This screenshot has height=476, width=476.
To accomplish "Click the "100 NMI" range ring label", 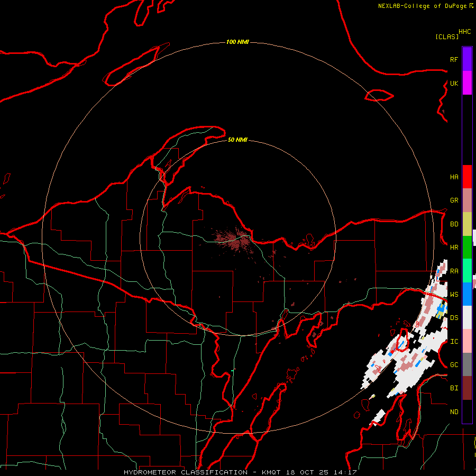I will pyautogui.click(x=237, y=42).
